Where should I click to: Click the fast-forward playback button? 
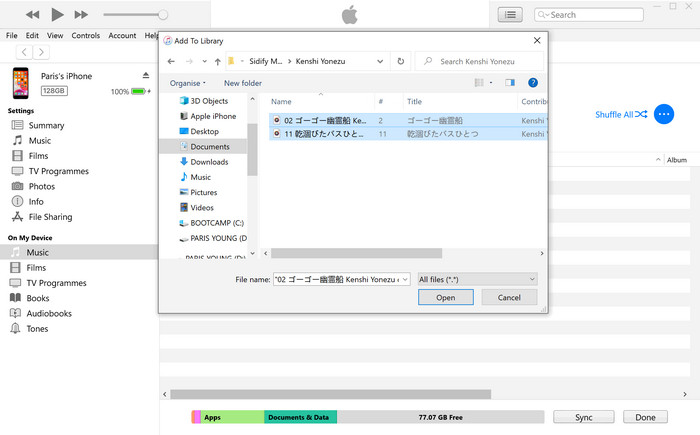pos(81,15)
